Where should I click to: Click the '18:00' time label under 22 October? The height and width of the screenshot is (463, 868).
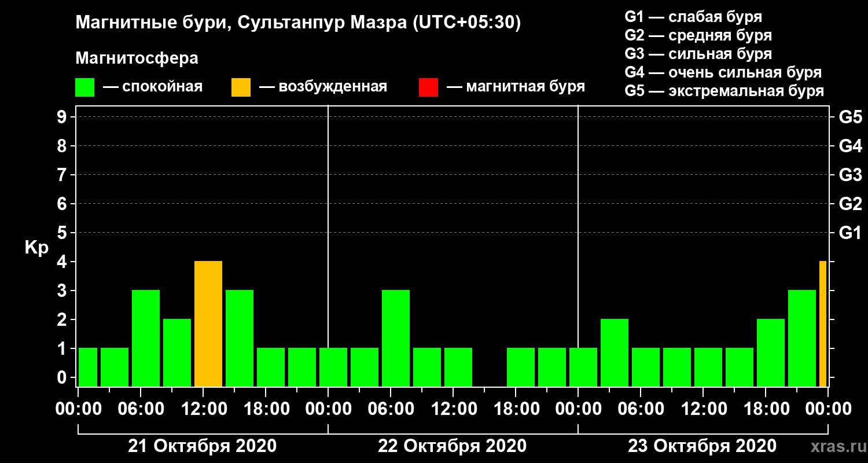click(x=516, y=409)
